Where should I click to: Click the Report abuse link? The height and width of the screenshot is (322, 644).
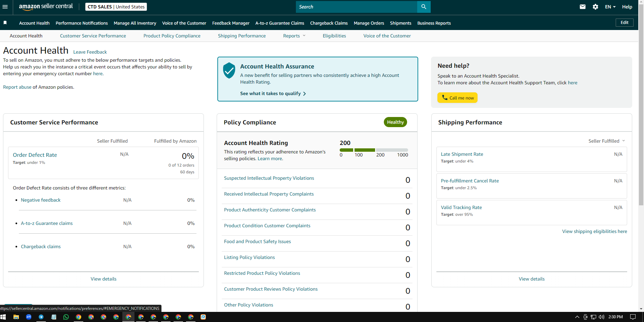17,87
